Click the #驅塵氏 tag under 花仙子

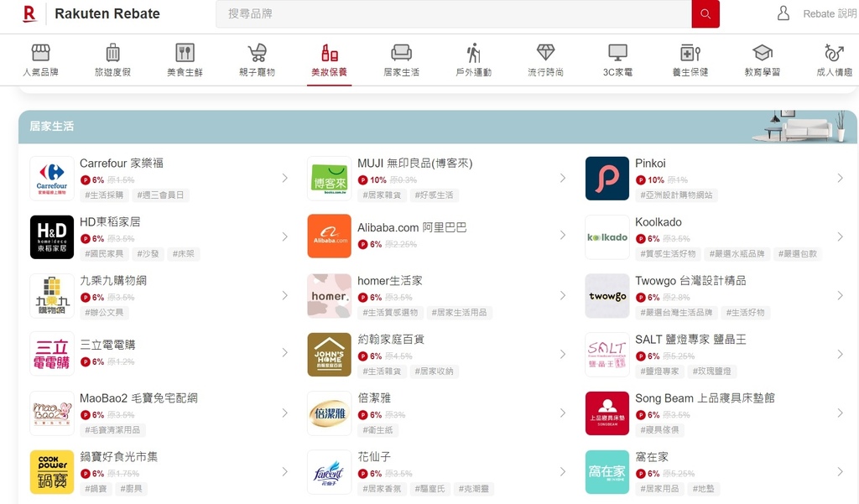(430, 489)
